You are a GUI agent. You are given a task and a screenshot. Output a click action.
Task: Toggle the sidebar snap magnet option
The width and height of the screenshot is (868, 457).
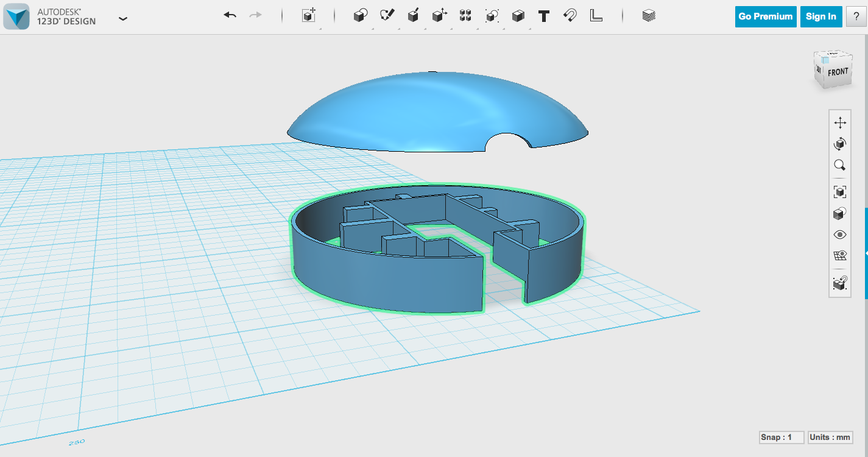pos(839,282)
